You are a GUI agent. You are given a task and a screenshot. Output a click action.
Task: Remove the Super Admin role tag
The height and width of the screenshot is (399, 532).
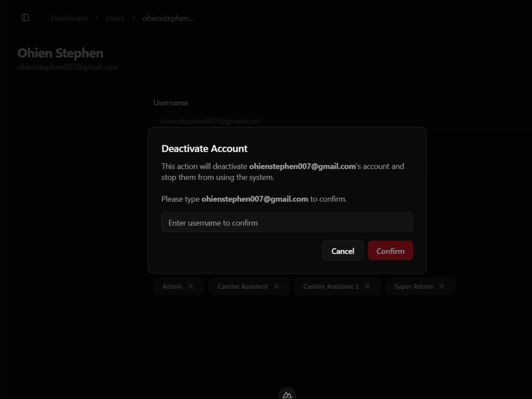442,286
